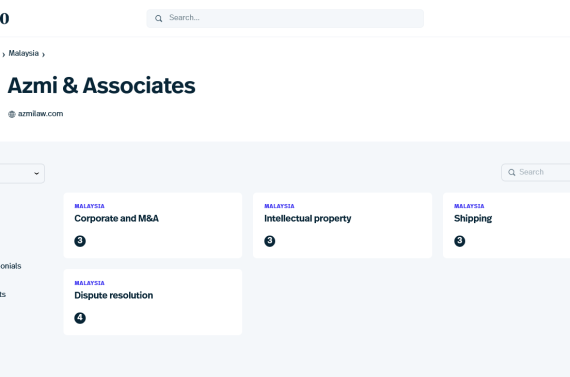
Task: Click the site logo at top left
Action: tap(4, 18)
